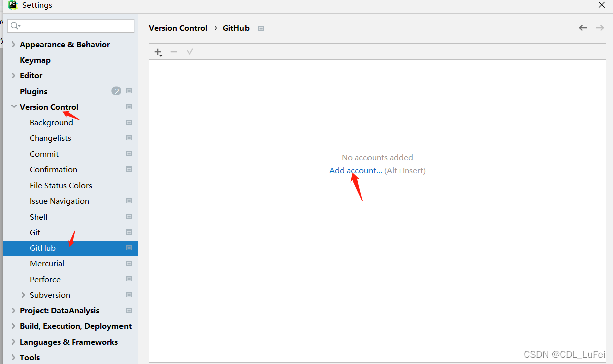Expand Appearance & Behavior section

click(13, 44)
